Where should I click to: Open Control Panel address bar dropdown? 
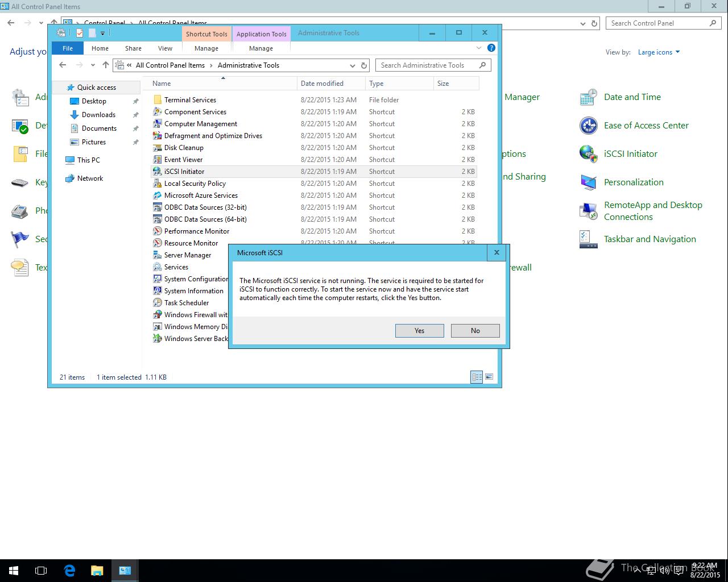click(x=582, y=23)
